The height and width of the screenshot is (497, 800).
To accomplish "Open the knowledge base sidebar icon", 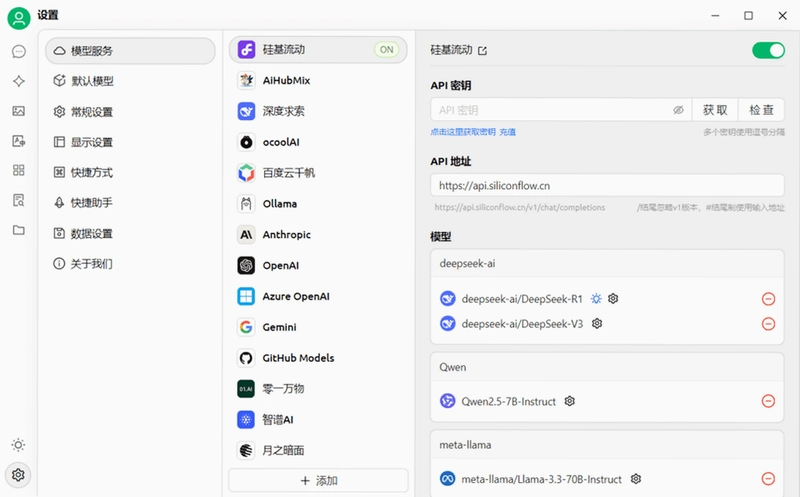I will (19, 201).
